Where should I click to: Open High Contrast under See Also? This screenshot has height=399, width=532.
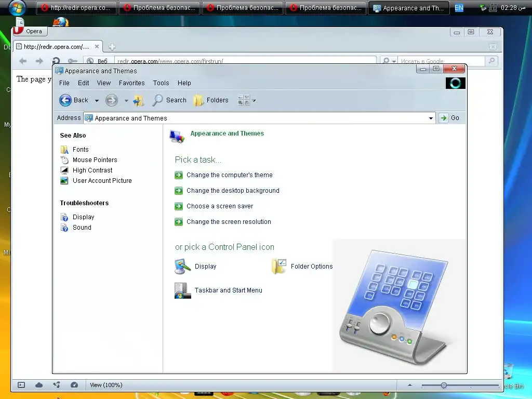coord(92,170)
